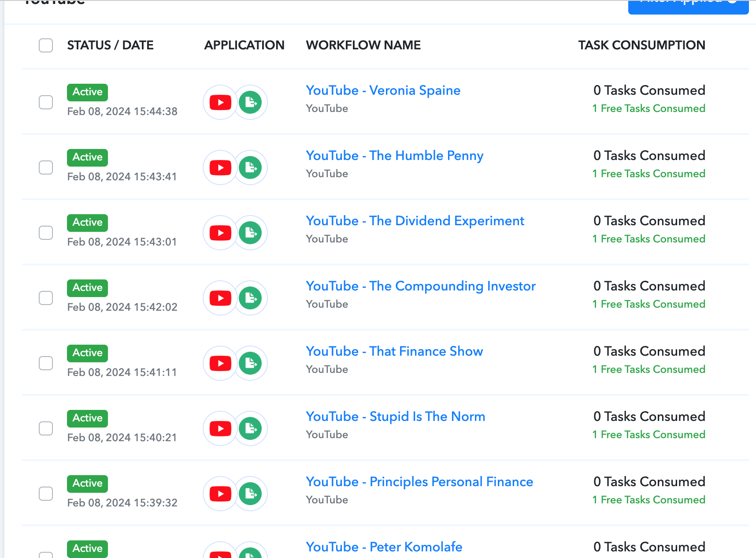Image resolution: width=756 pixels, height=558 pixels.
Task: Click the STATUS / DATE column header
Action: (110, 45)
